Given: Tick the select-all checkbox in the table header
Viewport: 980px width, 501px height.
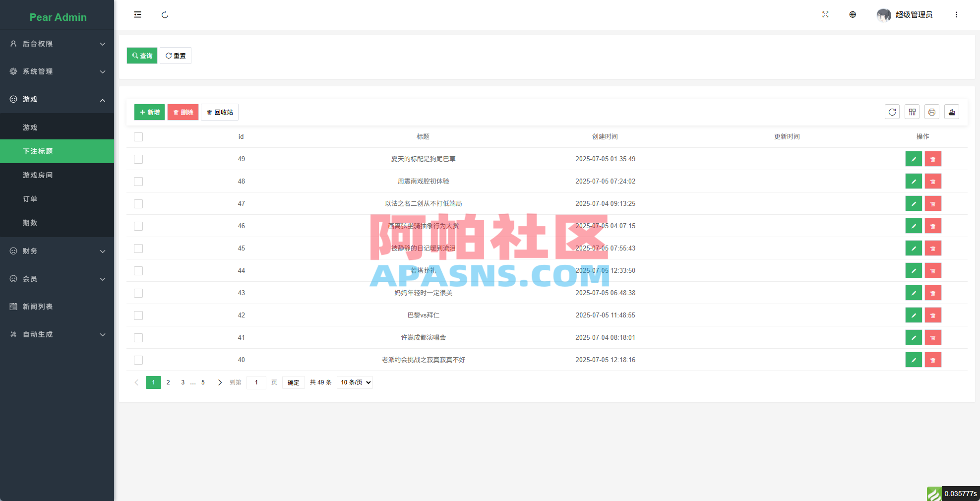Looking at the screenshot, I should pyautogui.click(x=138, y=137).
